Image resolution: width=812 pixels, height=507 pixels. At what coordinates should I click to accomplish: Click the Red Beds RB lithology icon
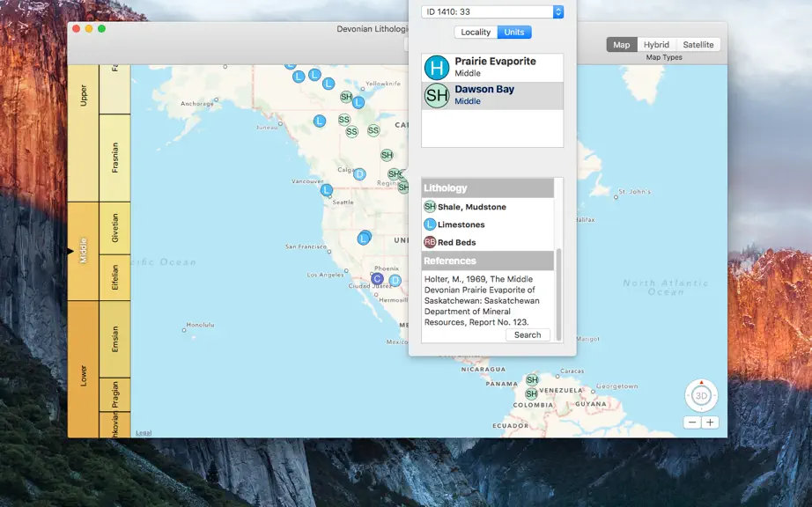pyautogui.click(x=430, y=242)
